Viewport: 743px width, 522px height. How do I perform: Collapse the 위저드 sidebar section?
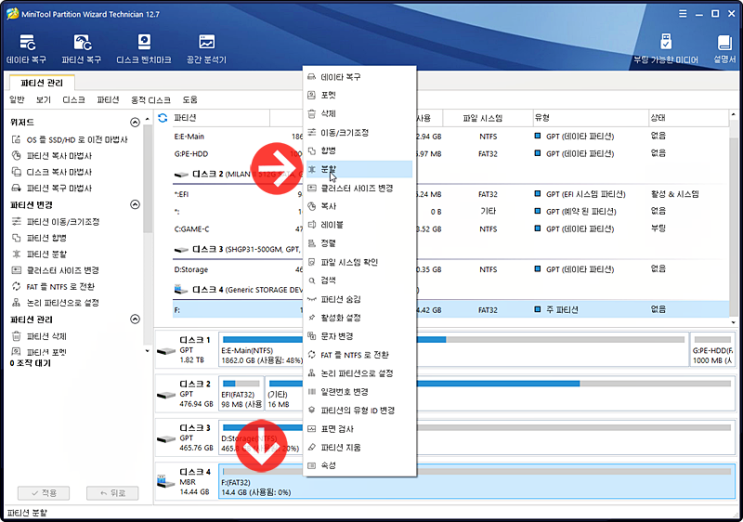coord(135,122)
